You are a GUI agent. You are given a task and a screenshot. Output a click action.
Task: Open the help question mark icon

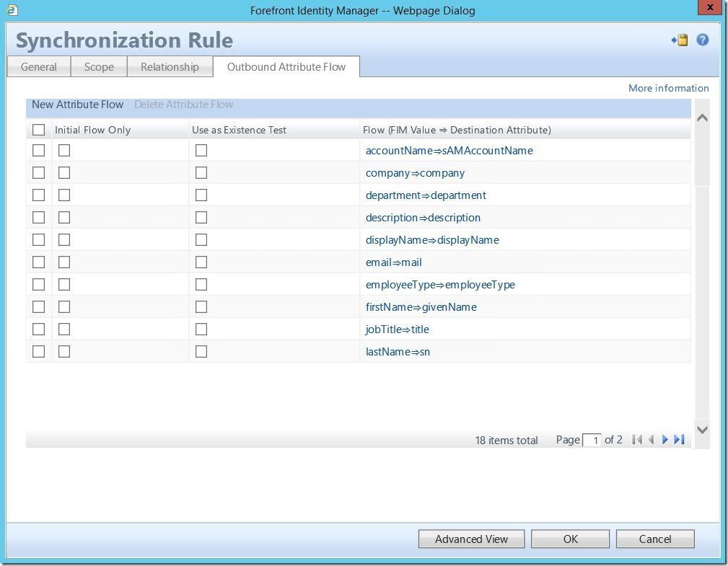pos(703,40)
